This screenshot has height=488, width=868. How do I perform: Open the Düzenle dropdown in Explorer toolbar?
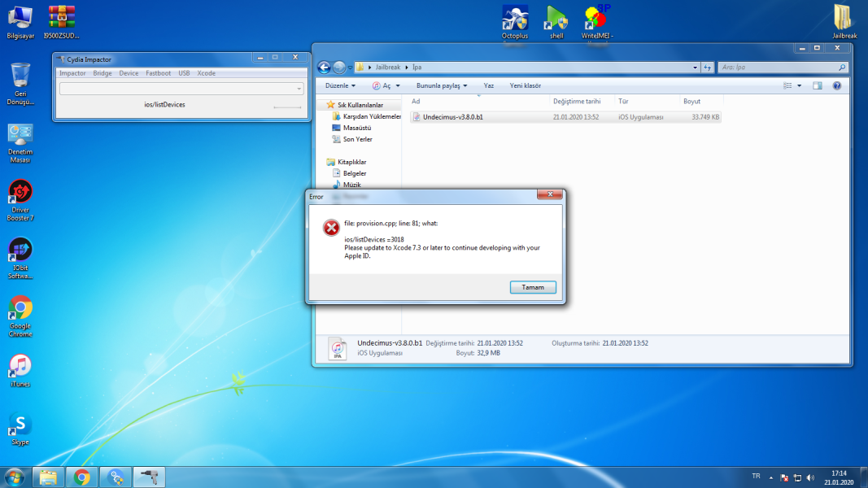tap(340, 85)
